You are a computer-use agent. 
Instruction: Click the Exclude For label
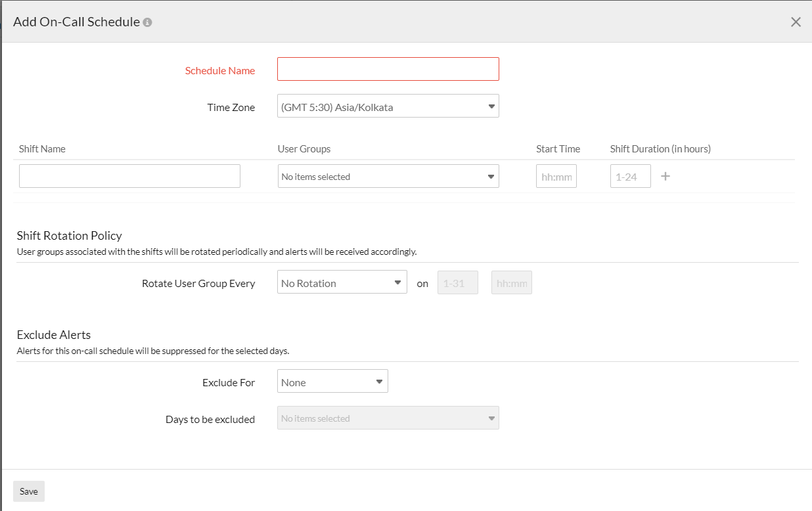(228, 382)
